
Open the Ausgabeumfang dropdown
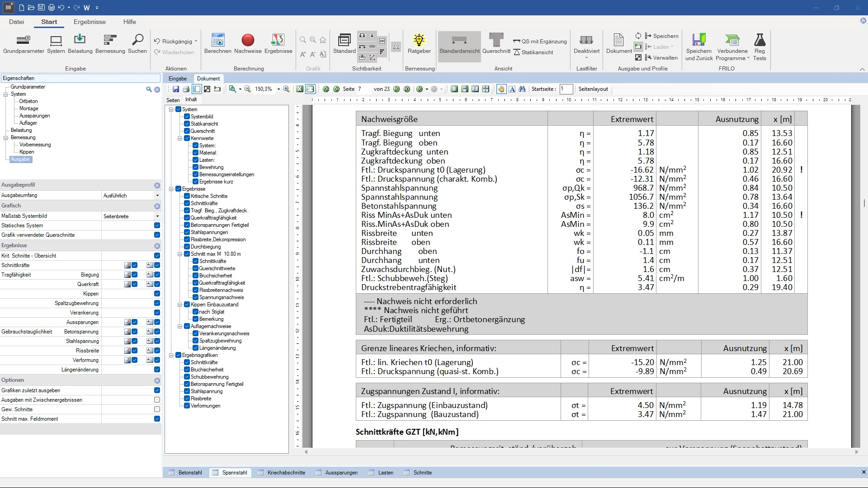tap(157, 196)
